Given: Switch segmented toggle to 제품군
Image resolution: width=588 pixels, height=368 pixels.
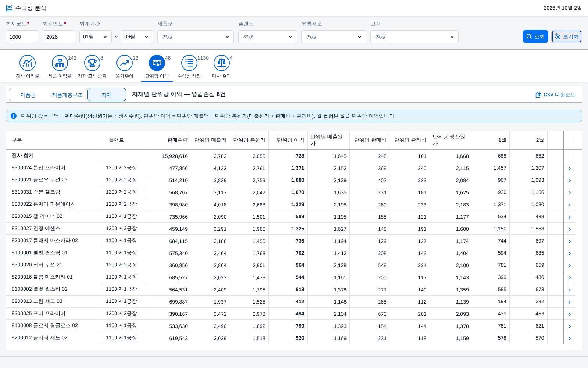Looking at the screenshot, I should 28,95.
